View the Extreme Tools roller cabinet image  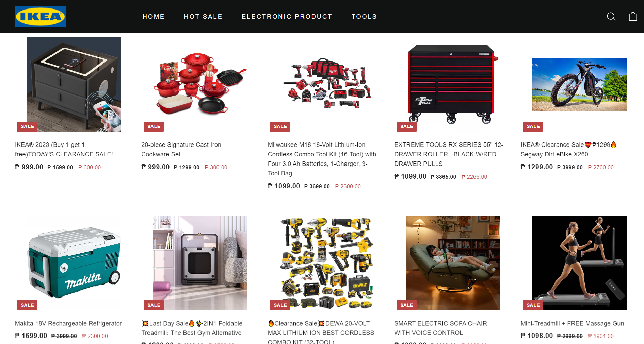pyautogui.click(x=453, y=84)
